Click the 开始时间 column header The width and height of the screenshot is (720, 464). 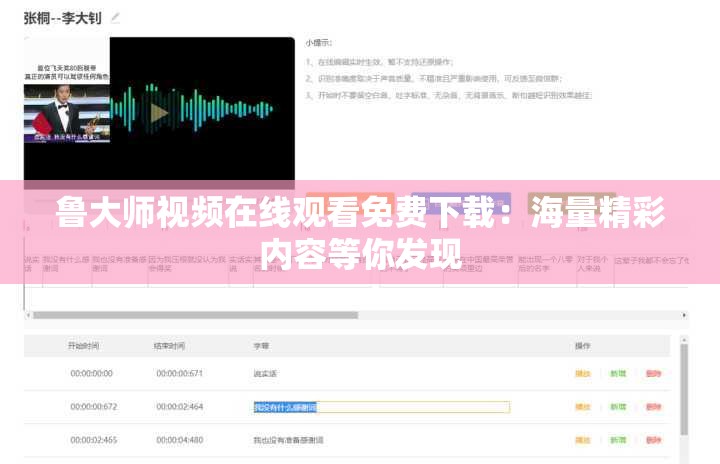[83, 345]
